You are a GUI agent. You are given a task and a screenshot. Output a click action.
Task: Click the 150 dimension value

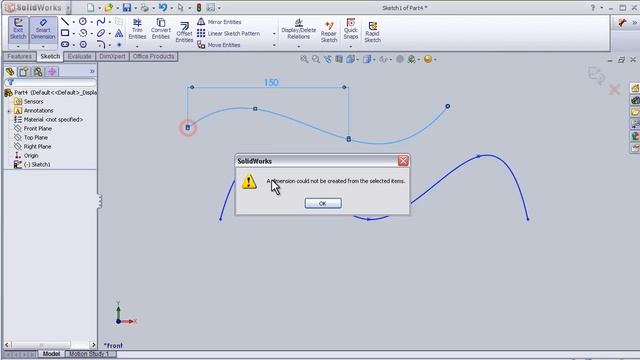pos(271,83)
